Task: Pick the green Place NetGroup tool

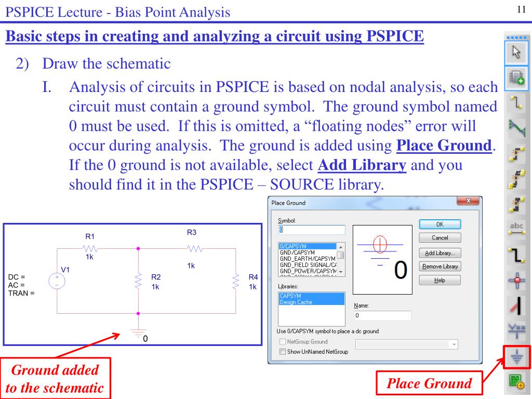Action: (516, 128)
